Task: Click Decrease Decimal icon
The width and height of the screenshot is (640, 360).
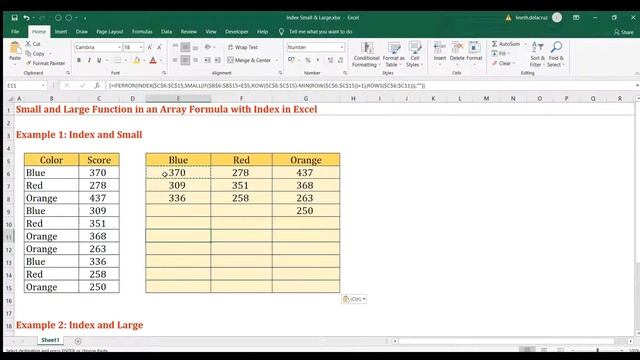Action: pyautogui.click(x=340, y=60)
